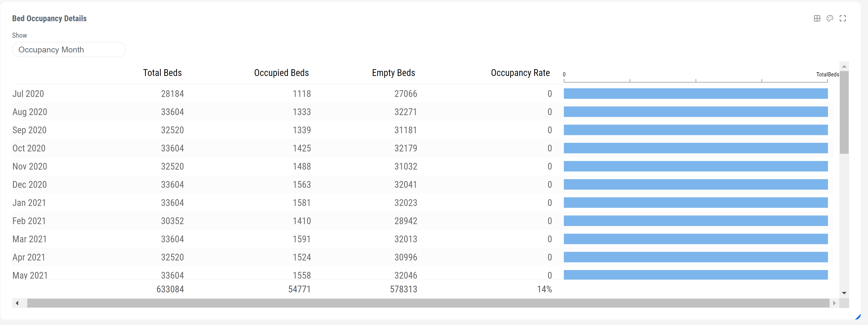Click the horizontal scrollbar right arrow
Viewport: 868px width, 325px height.
(835, 303)
